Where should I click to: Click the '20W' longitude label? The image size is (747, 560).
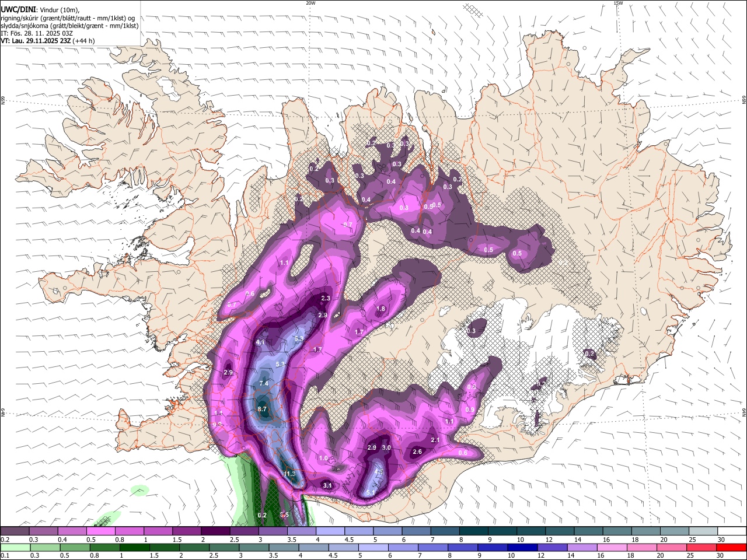point(310,3)
